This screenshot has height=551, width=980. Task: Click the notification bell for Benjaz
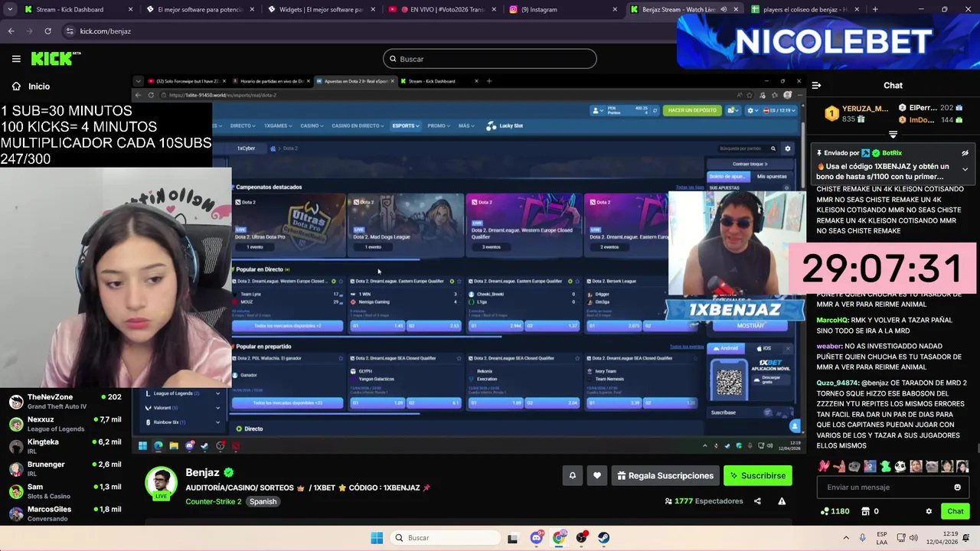(x=572, y=476)
